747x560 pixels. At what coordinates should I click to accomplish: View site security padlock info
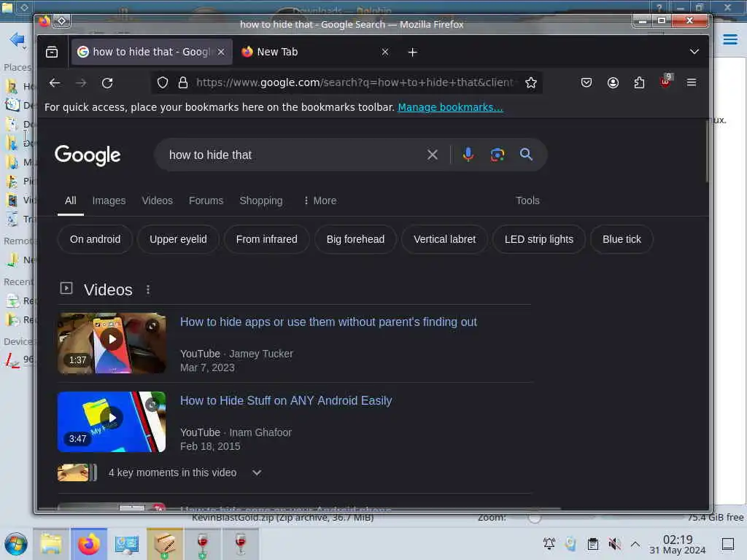click(183, 83)
